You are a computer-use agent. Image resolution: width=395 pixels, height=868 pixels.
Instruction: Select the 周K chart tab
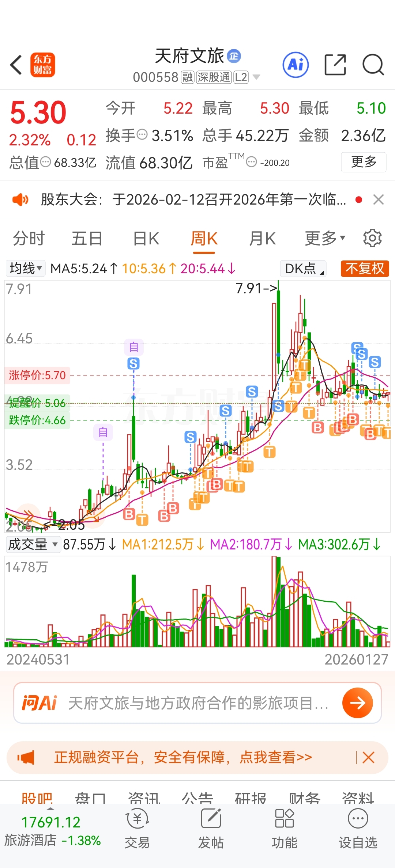point(204,239)
